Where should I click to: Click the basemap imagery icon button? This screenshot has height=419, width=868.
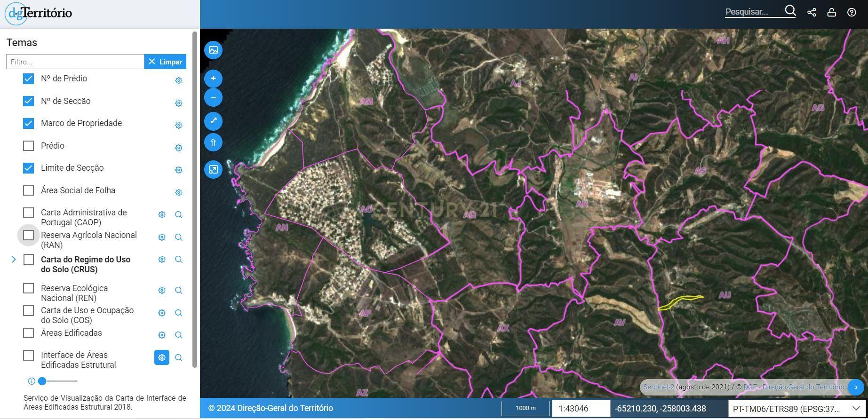(x=213, y=50)
